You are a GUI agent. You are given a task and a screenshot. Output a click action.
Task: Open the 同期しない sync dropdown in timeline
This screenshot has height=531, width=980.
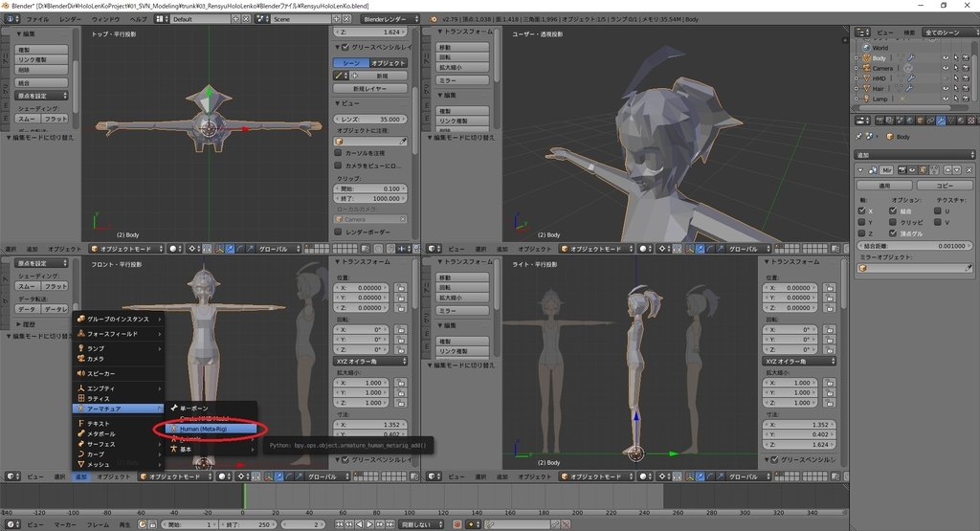click(421, 524)
